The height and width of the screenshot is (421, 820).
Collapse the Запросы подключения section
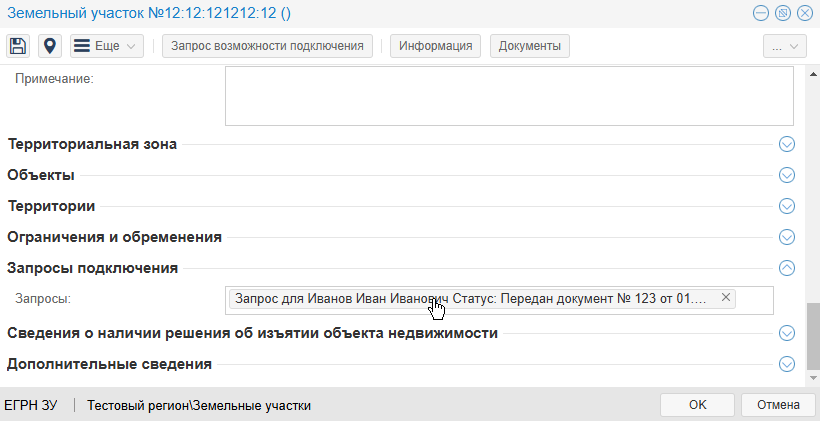tap(787, 268)
